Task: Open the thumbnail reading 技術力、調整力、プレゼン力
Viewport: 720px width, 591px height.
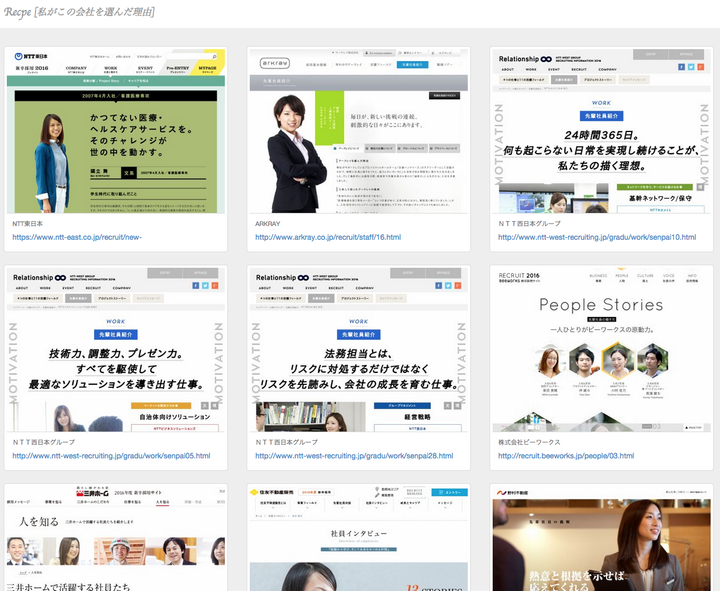Action: [x=116, y=349]
